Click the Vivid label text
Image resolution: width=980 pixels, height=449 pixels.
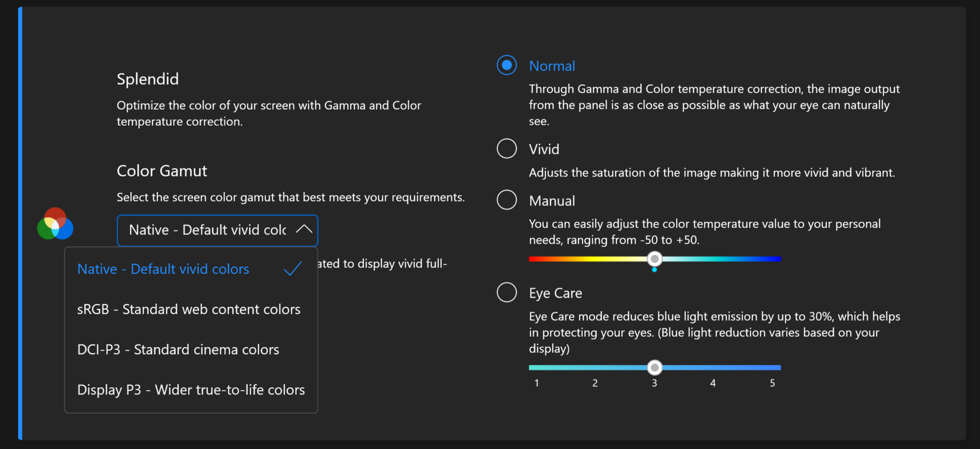click(544, 149)
